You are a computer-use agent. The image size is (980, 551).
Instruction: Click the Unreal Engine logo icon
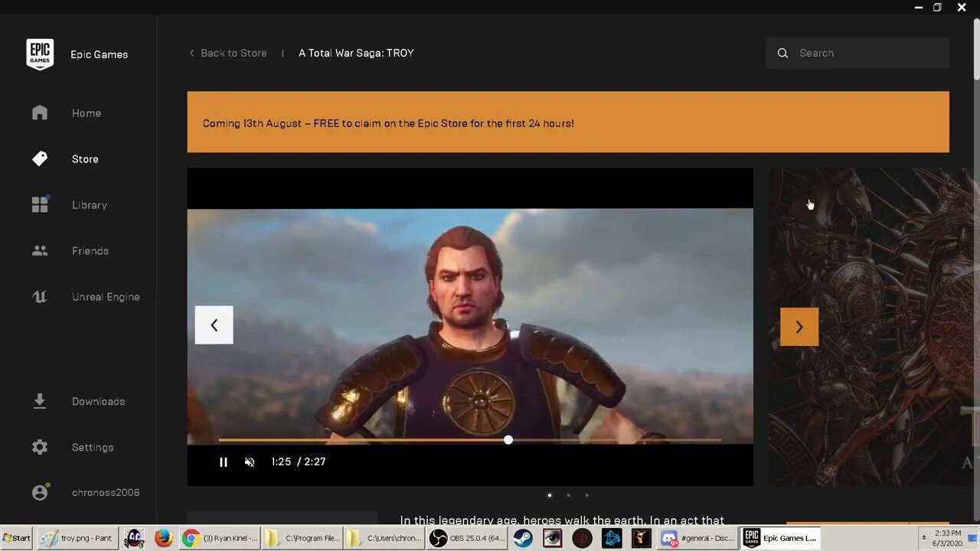(40, 296)
